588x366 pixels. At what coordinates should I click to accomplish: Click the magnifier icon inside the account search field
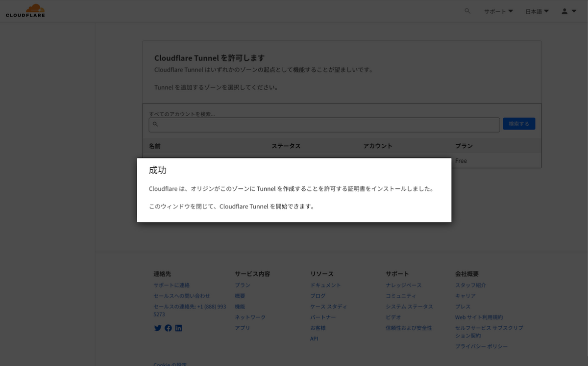click(x=155, y=125)
